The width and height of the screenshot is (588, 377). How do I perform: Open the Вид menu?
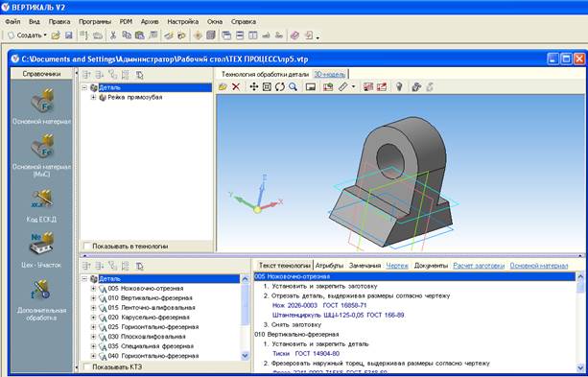click(x=35, y=22)
